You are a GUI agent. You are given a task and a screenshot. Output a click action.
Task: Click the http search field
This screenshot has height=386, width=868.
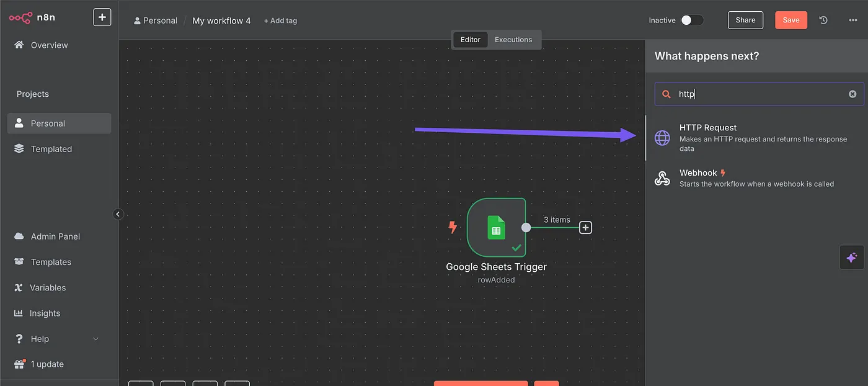pyautogui.click(x=759, y=94)
